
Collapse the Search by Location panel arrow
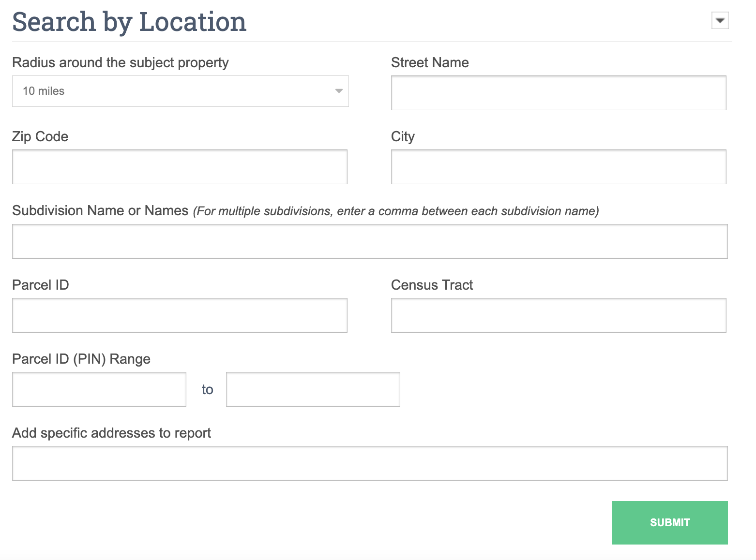click(x=720, y=21)
